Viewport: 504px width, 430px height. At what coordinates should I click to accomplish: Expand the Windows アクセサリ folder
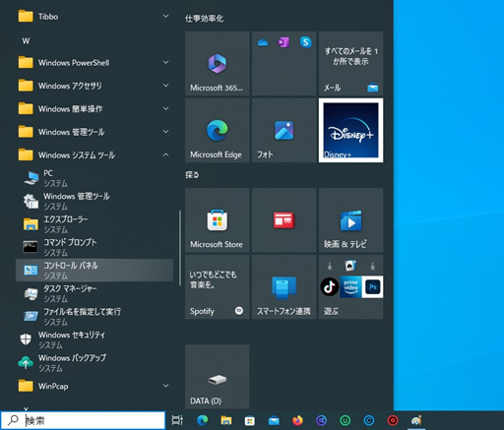click(94, 86)
